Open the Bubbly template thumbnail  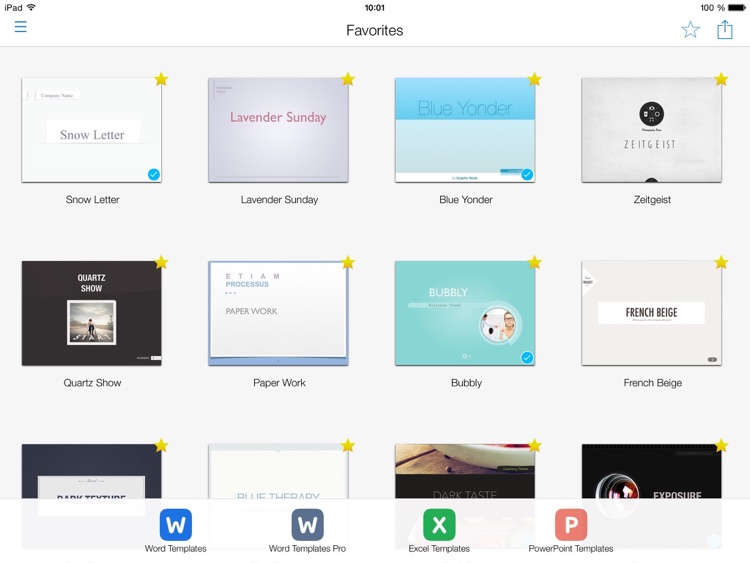click(465, 313)
